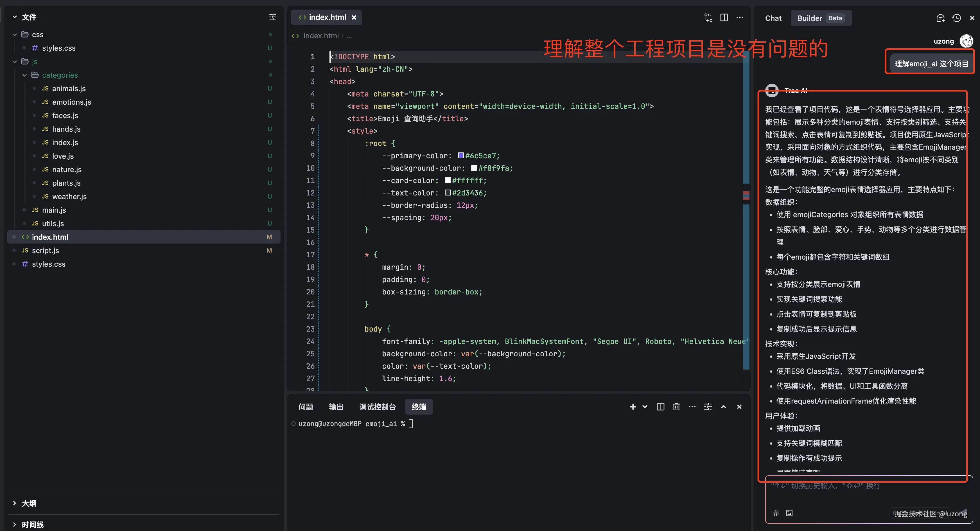Viewport: 980px width, 531px height.
Task: Click the split terminal icon
Action: coord(660,407)
